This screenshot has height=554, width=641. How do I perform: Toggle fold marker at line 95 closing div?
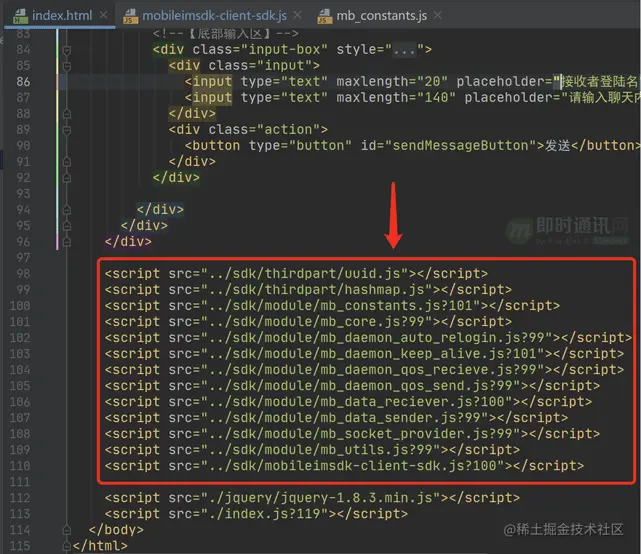click(x=67, y=226)
